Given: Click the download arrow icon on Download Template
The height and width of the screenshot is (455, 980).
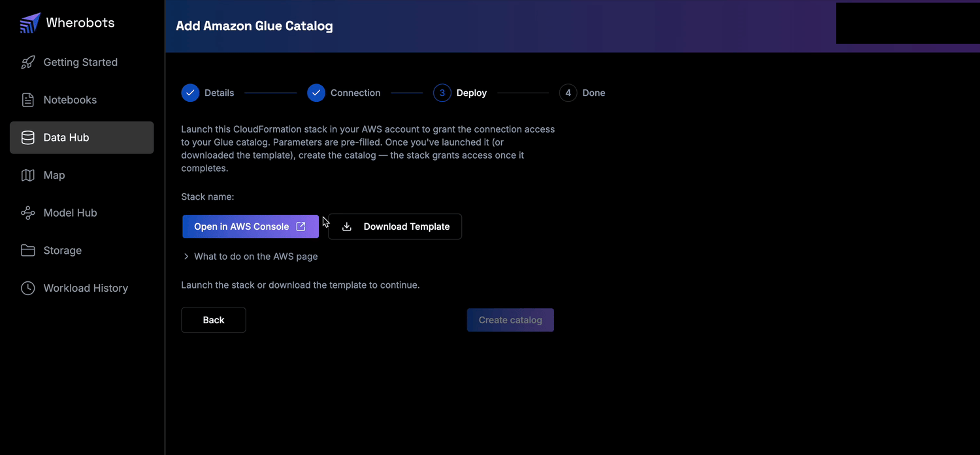Looking at the screenshot, I should (347, 227).
